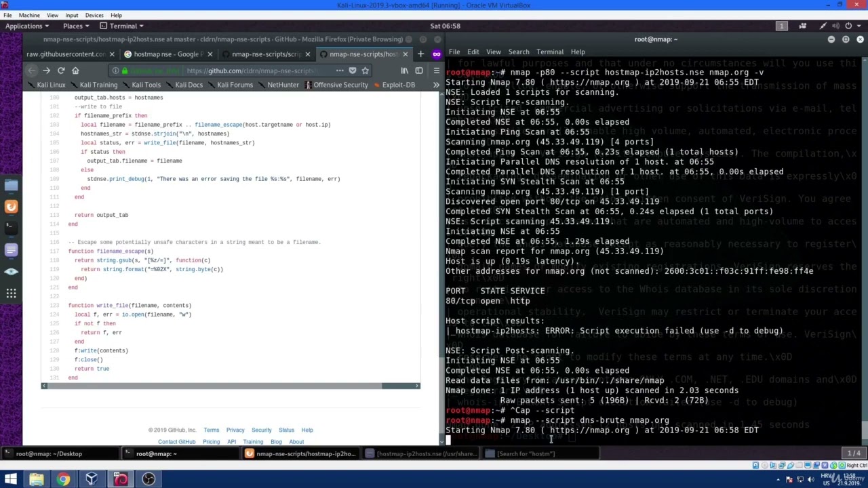Click the GitHub footer Pricing link

(x=211, y=442)
